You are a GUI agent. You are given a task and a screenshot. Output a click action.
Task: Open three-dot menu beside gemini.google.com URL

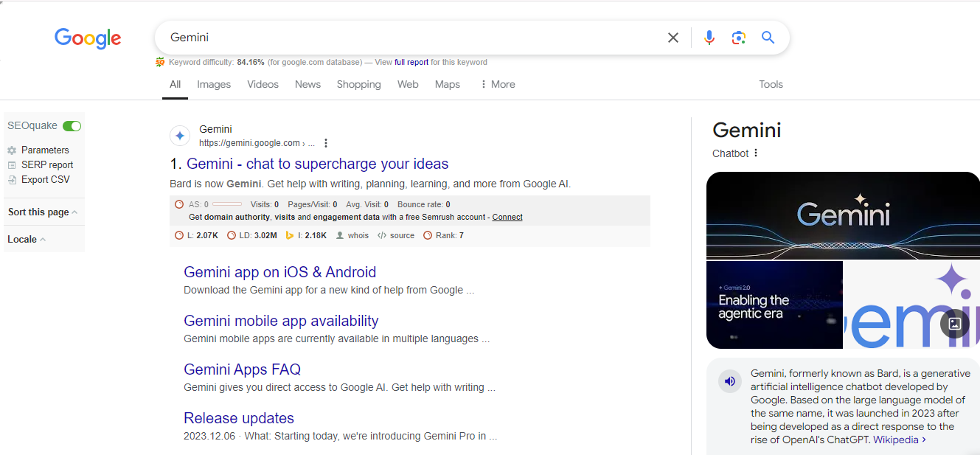pos(326,143)
